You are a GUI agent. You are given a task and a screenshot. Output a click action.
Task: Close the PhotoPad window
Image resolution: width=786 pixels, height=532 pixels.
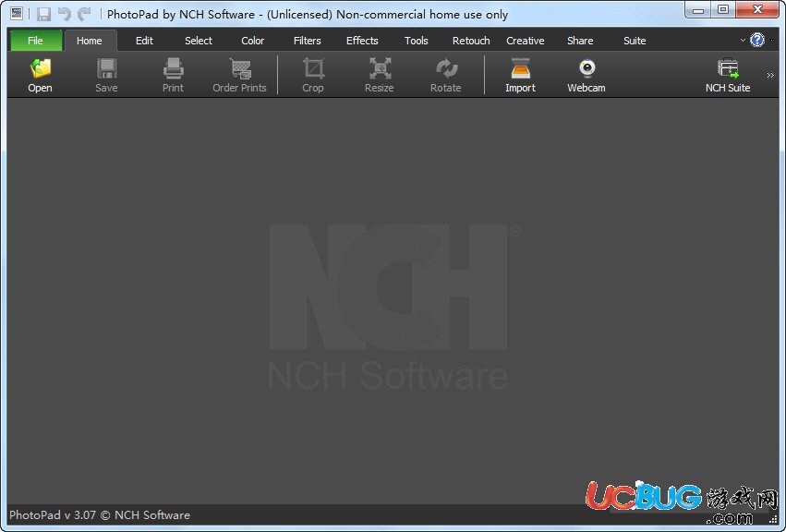point(758,10)
